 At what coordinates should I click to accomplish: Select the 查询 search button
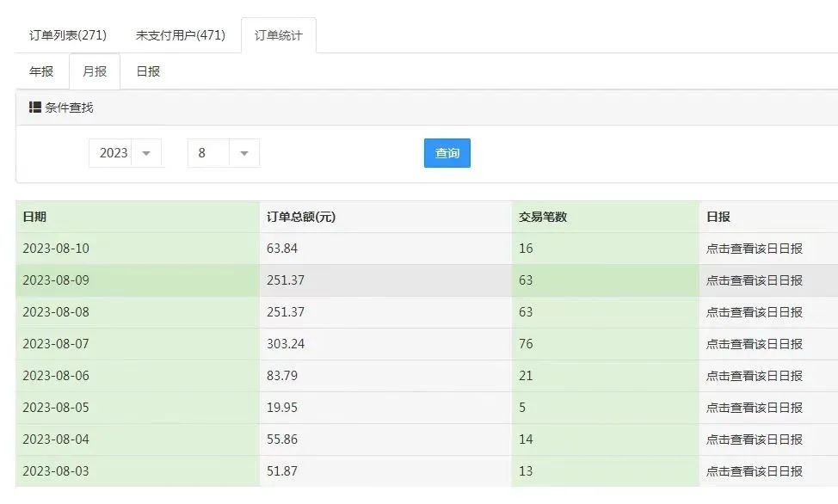coord(447,152)
